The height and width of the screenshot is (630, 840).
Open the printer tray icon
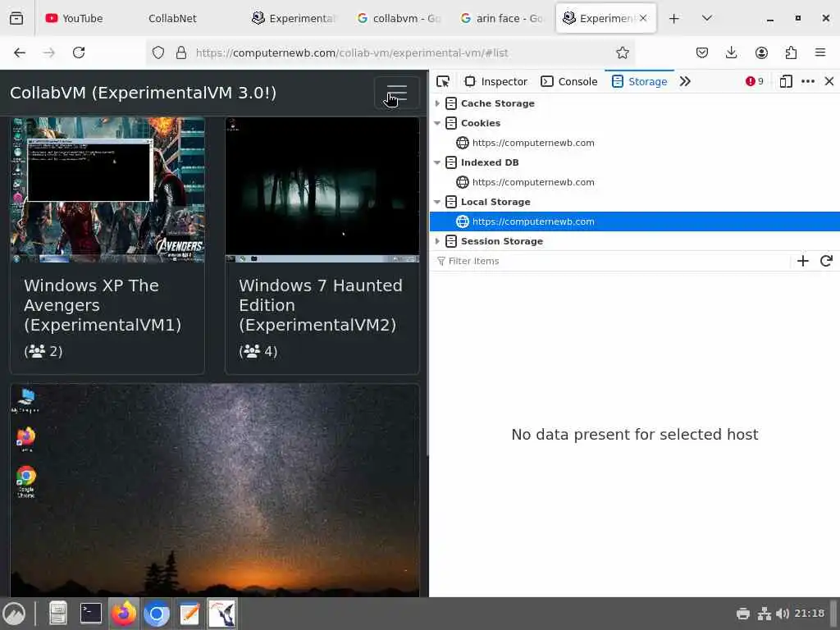click(x=743, y=614)
